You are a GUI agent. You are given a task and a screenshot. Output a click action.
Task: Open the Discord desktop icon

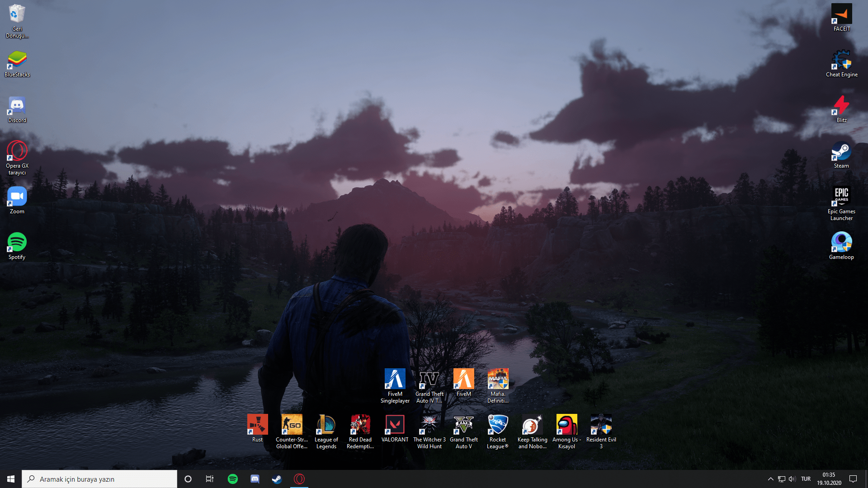click(x=17, y=107)
